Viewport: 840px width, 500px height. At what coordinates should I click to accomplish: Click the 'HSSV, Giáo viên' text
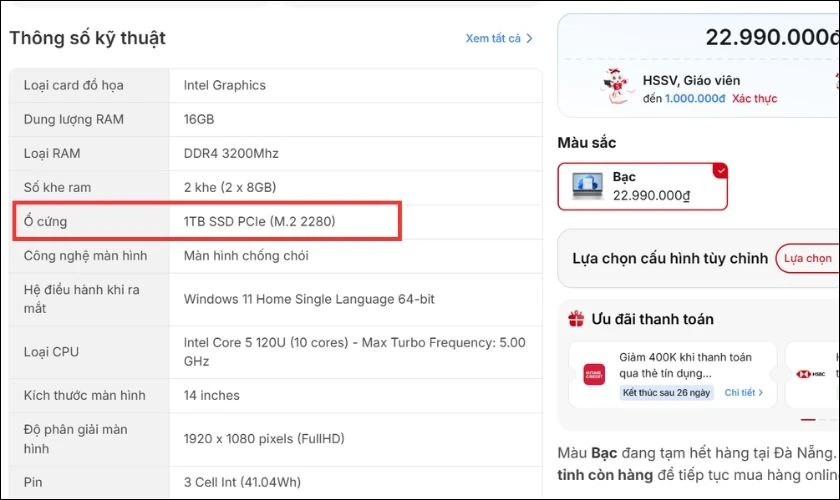coord(691,80)
